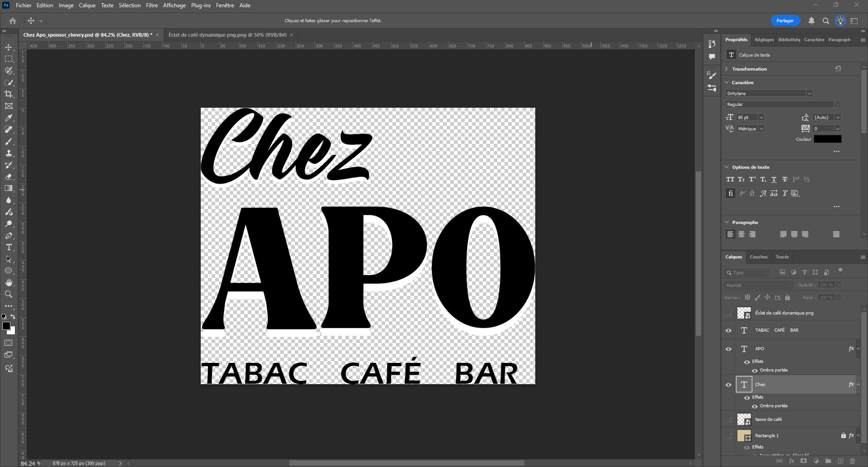This screenshot has width=868, height=467.
Task: Open the Filtre menu
Action: click(x=152, y=5)
